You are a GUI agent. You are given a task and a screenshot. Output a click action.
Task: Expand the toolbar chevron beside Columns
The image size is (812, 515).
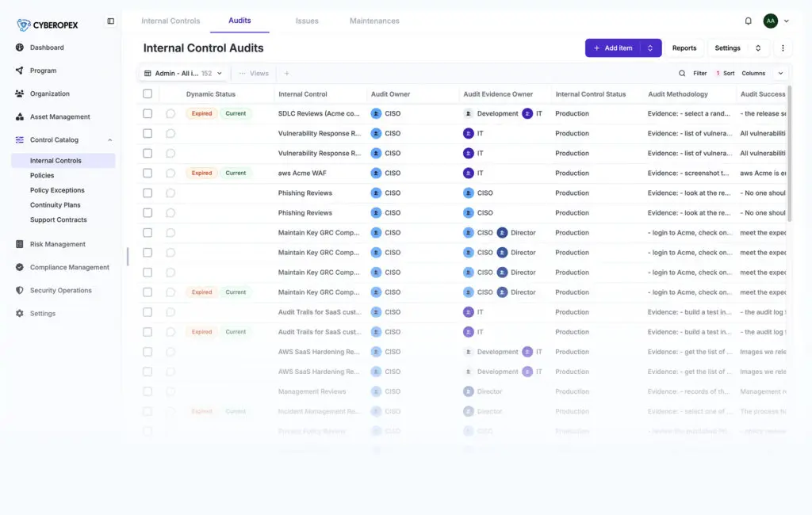pos(780,74)
